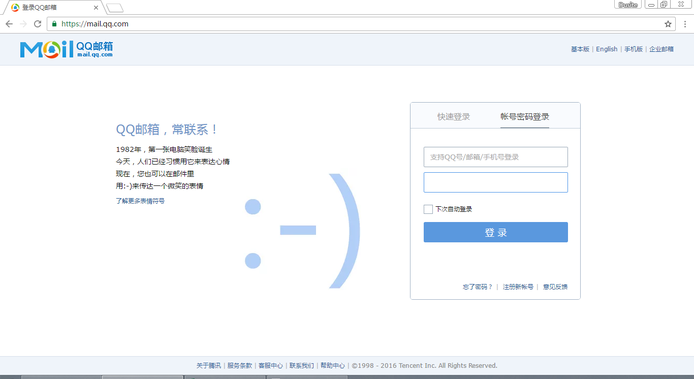
Task: Focus the password input field
Action: pyautogui.click(x=495, y=182)
